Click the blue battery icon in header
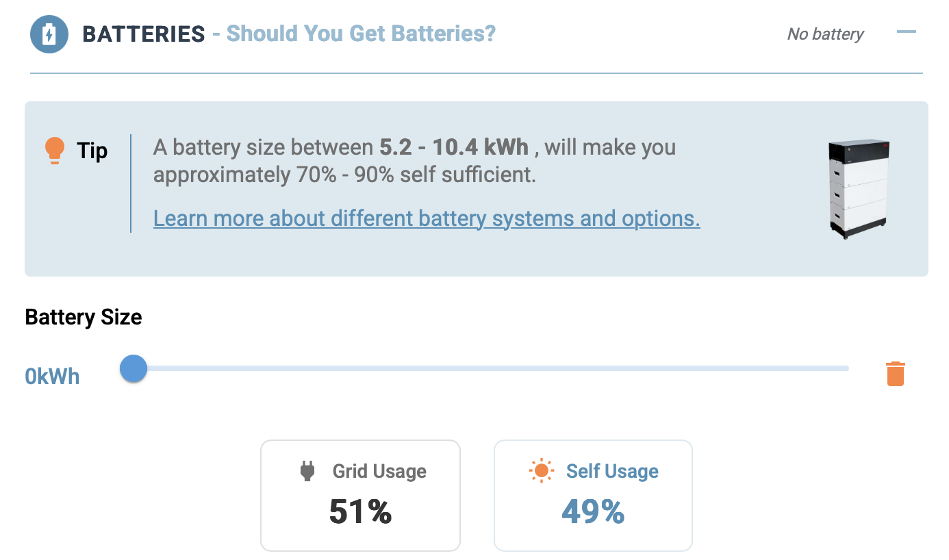Screen dimensions: 949x560 point(49,34)
